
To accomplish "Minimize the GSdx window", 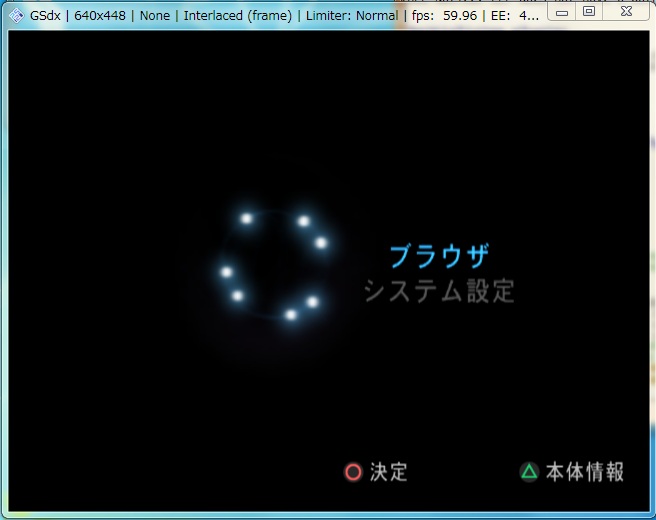I will pyautogui.click(x=562, y=12).
